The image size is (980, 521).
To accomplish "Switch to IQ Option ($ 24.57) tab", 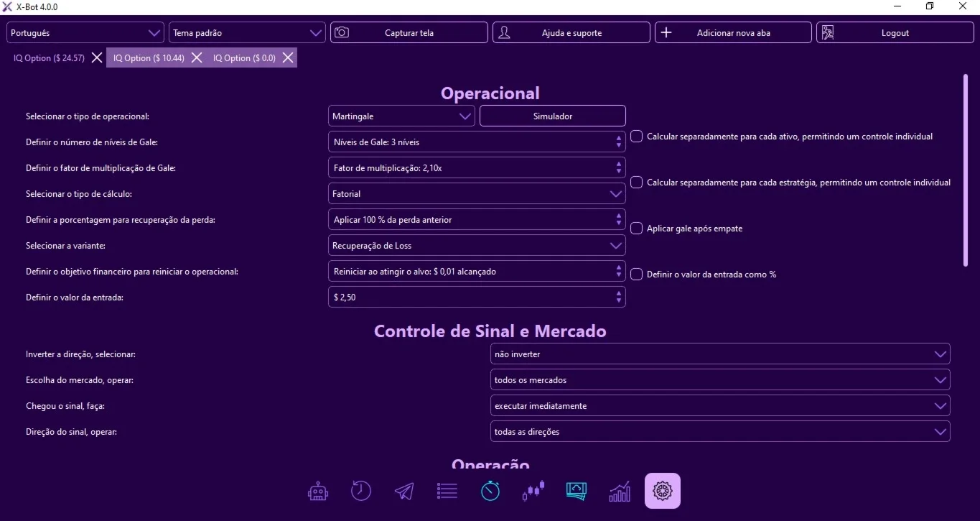I will pos(49,58).
